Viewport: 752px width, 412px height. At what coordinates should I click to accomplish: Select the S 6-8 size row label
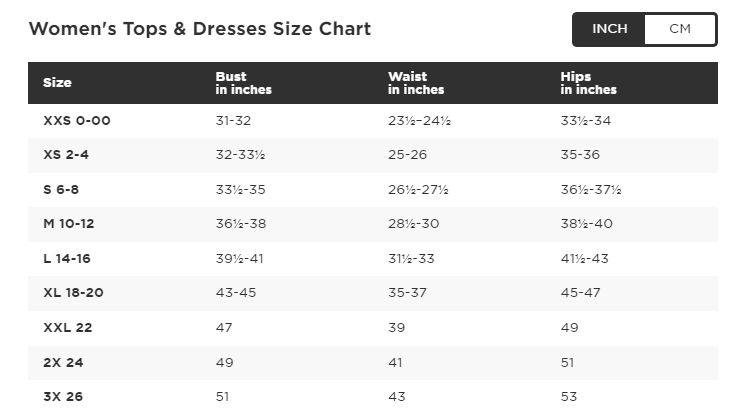pos(61,190)
